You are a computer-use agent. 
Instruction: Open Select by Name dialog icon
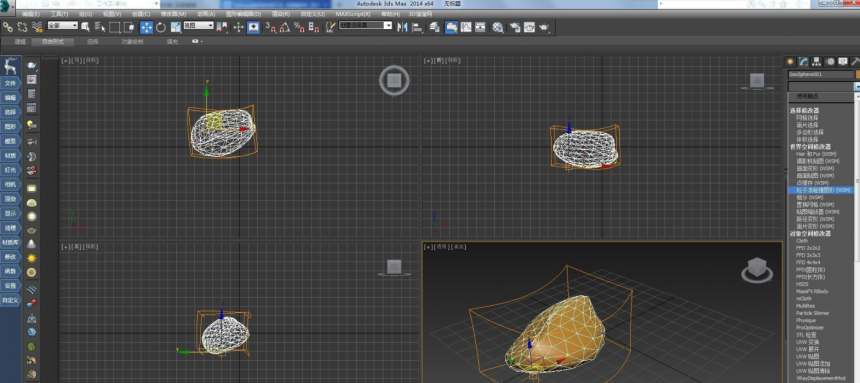pyautogui.click(x=100, y=26)
